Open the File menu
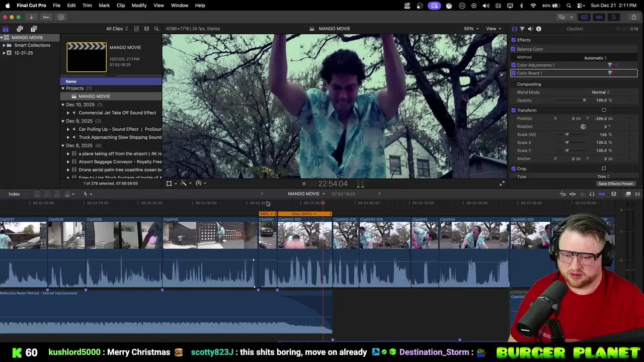Image resolution: width=644 pixels, height=362 pixels. pyautogui.click(x=57, y=6)
